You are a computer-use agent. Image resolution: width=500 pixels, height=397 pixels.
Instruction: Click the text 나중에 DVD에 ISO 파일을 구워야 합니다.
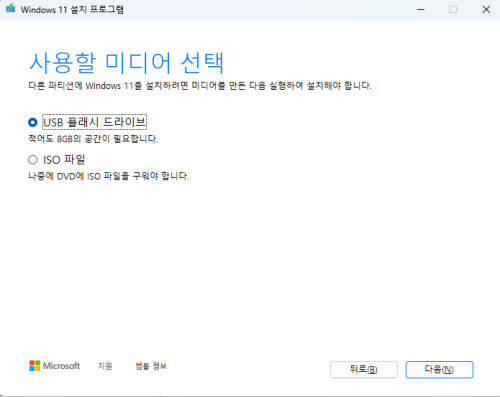[x=109, y=176]
